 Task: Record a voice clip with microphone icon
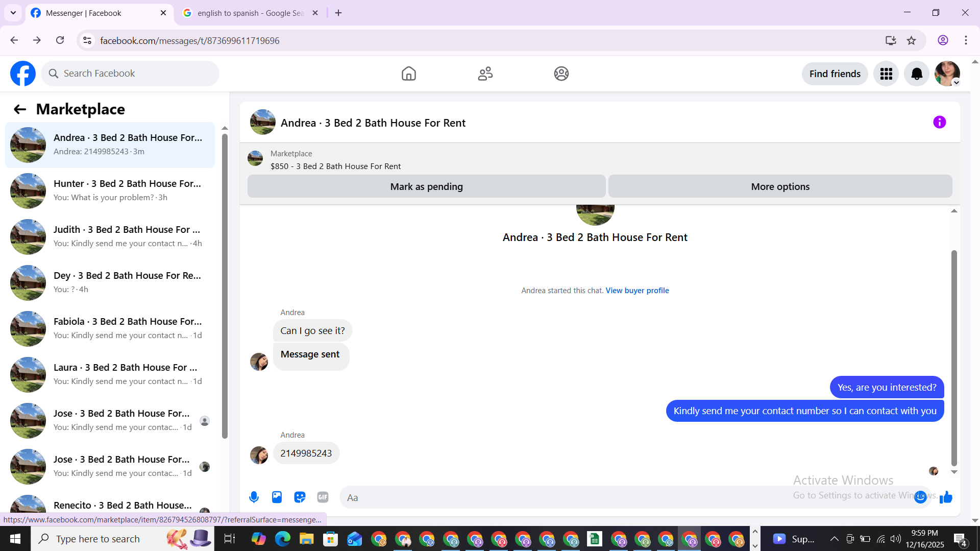pos(254,497)
